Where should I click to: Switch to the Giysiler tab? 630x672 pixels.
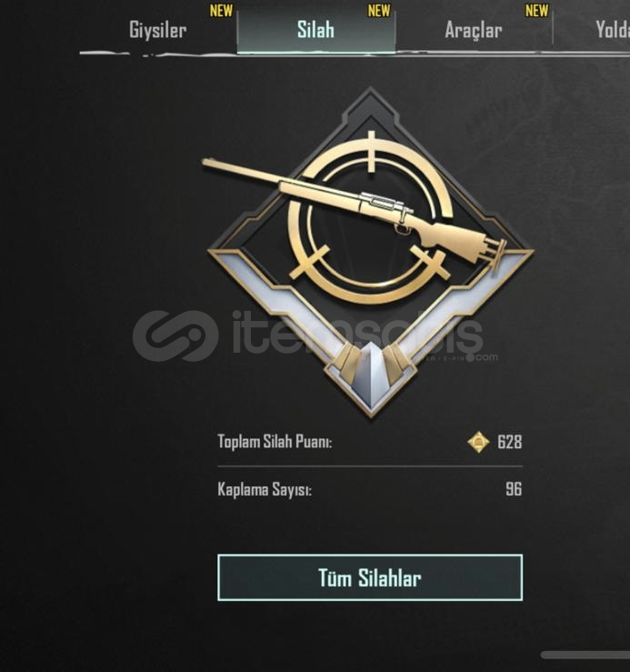[x=157, y=30]
